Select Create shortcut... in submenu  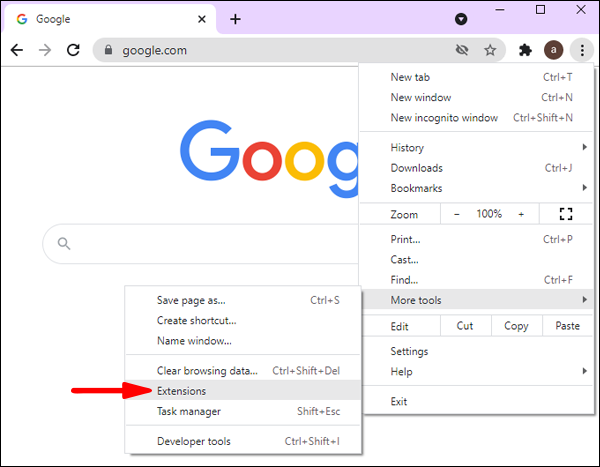(243, 321)
